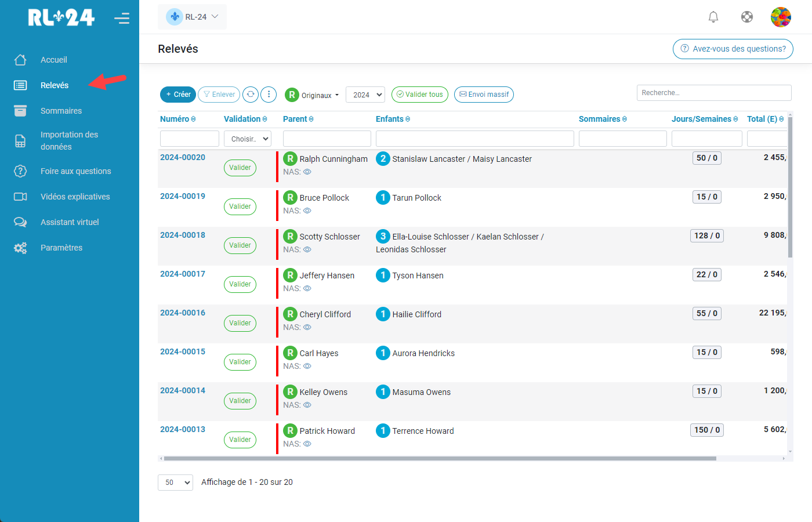Open the year 2024 dropdown
Screen dimensions: 812x522
coord(365,94)
